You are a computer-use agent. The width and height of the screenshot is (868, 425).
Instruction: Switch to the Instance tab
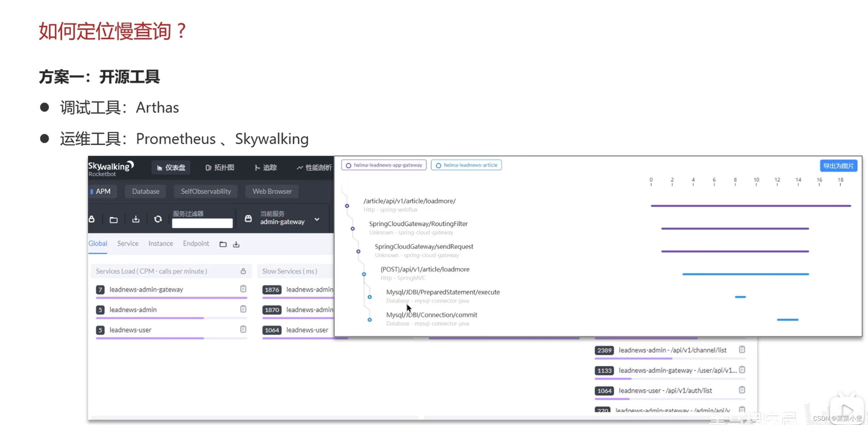click(160, 244)
